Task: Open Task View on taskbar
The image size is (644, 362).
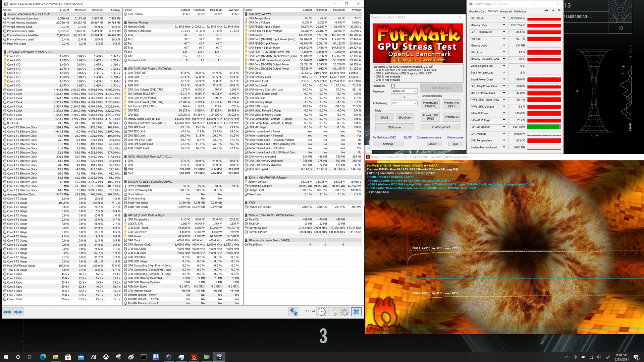Action: click(x=30, y=357)
